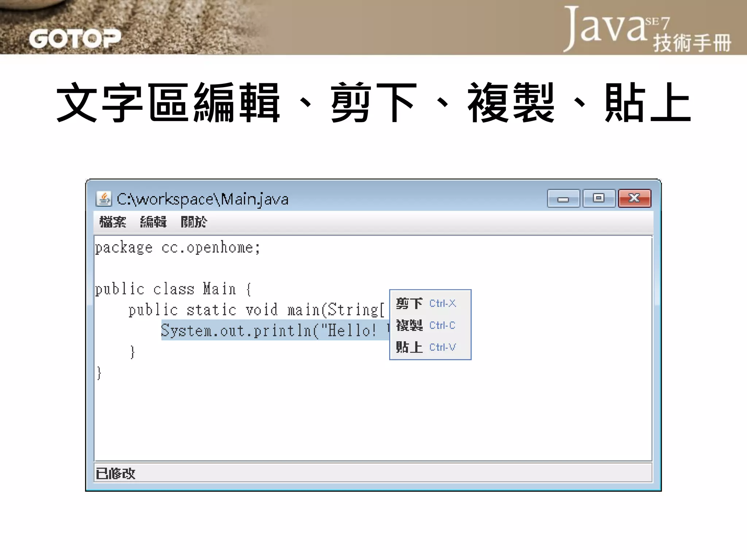Click the Java cup window icon
The image size is (747, 560).
104,199
